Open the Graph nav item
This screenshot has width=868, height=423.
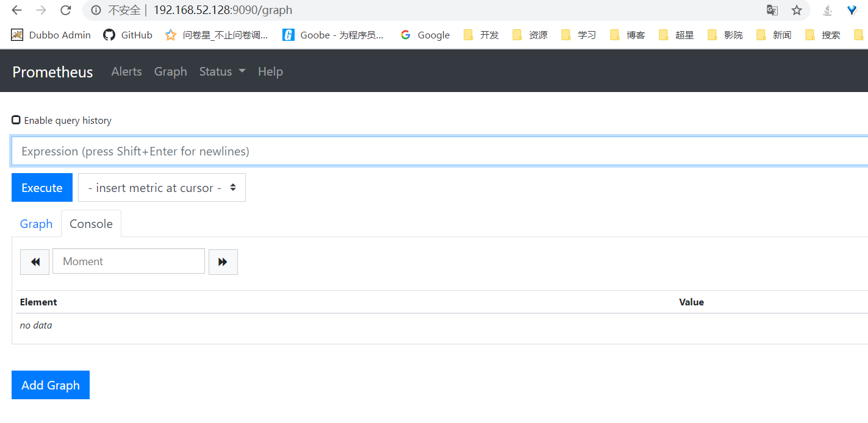click(170, 71)
